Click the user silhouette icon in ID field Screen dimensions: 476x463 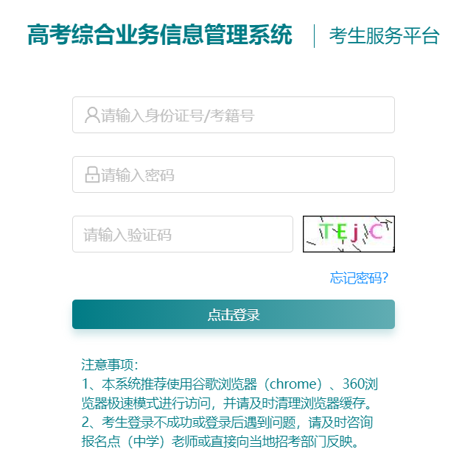pyautogui.click(x=92, y=116)
